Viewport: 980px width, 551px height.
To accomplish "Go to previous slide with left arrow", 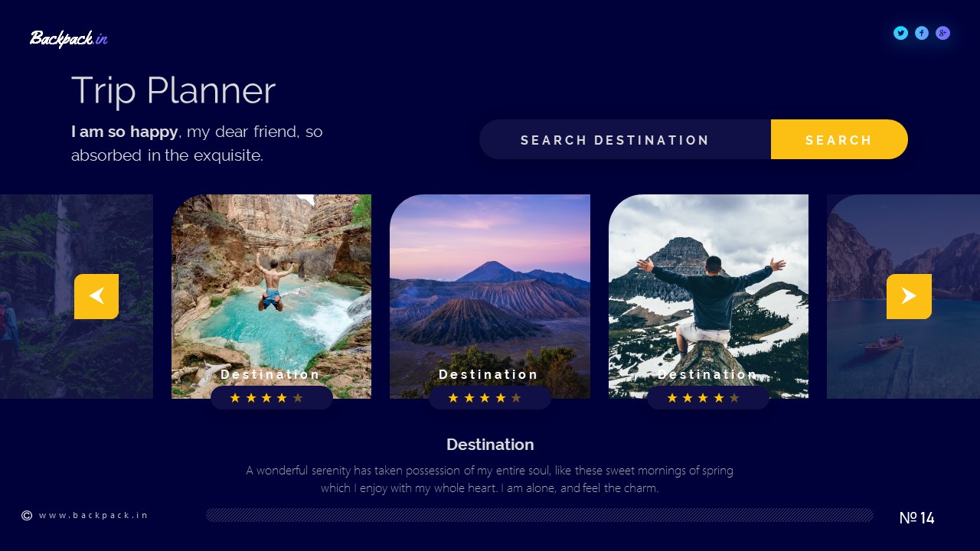I will pos(96,296).
